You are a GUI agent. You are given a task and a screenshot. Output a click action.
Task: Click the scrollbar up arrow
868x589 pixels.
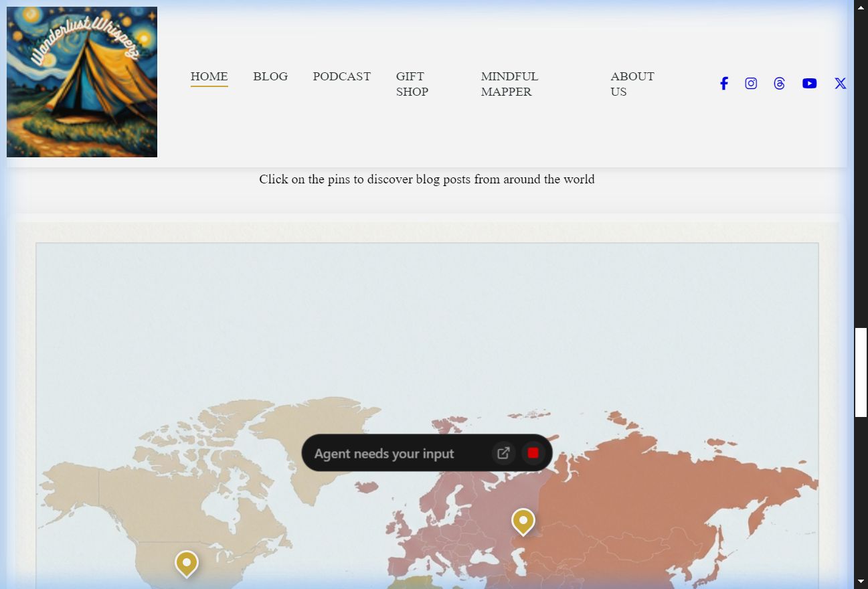click(x=861, y=7)
